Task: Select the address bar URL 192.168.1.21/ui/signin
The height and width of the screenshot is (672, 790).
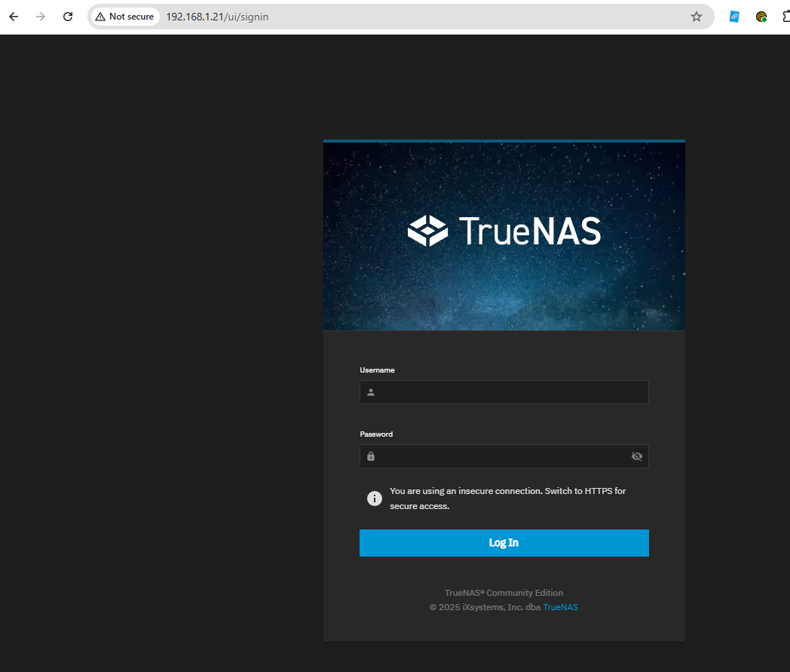Action: coord(217,17)
